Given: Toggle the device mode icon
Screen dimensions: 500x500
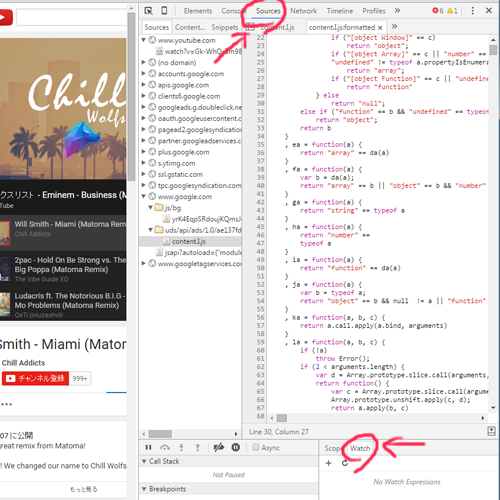Looking at the screenshot, I should coord(164,11).
